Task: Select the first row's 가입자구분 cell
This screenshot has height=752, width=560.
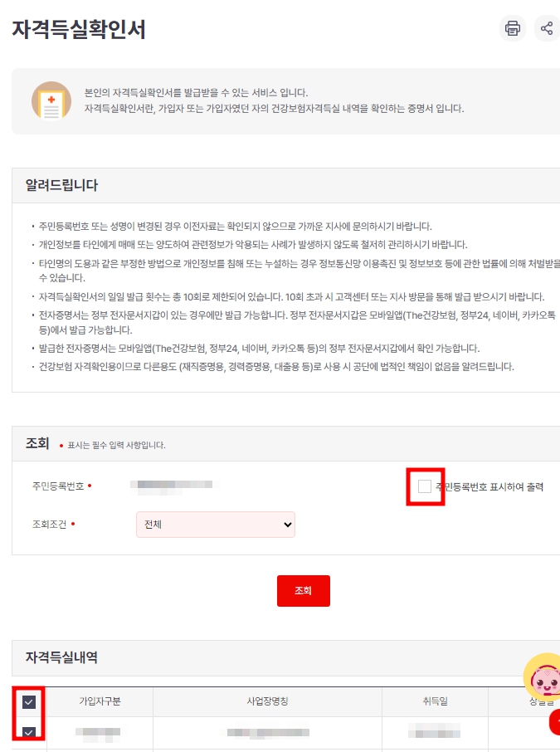Action: click(x=100, y=733)
